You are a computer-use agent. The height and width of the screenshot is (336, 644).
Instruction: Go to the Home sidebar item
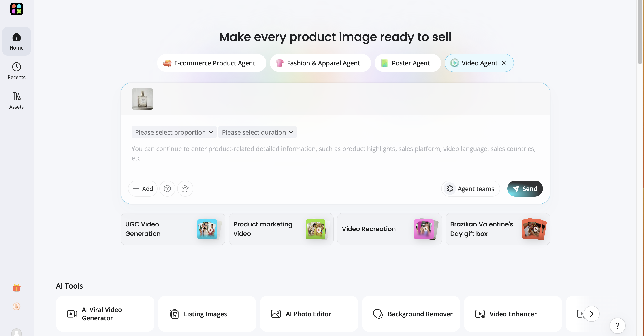(17, 41)
